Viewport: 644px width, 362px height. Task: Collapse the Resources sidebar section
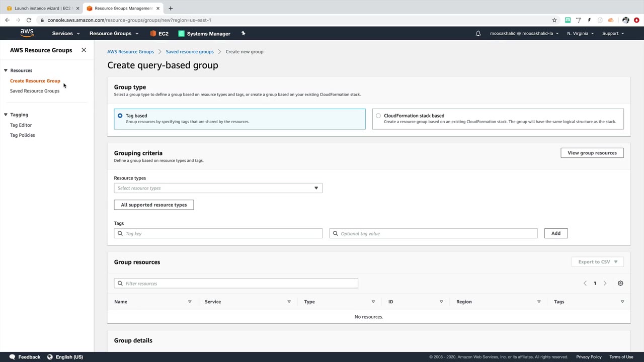[6, 70]
